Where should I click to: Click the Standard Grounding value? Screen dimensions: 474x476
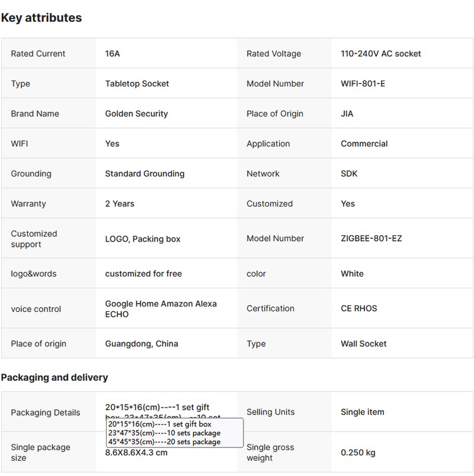145,173
